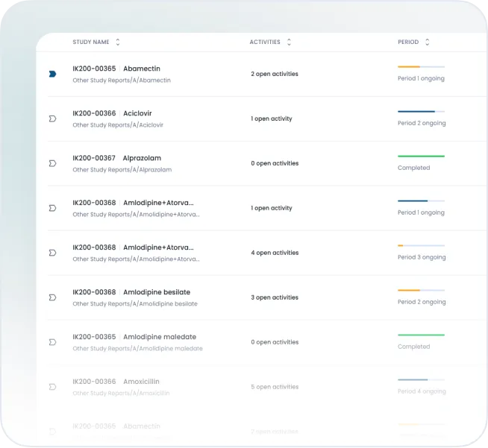Click path Other Study Reports/A/Amolidipine maledate
Screen dimensions: 488x448
point(137,349)
